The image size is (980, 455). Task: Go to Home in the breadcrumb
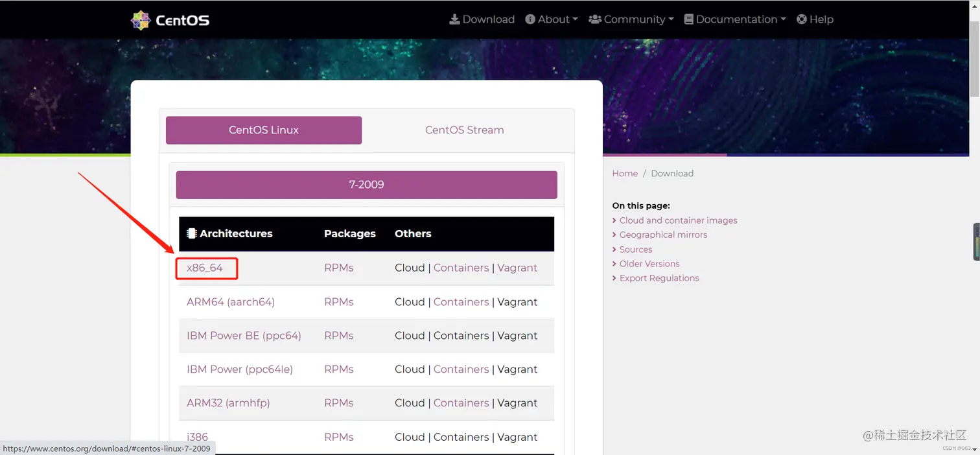click(625, 174)
